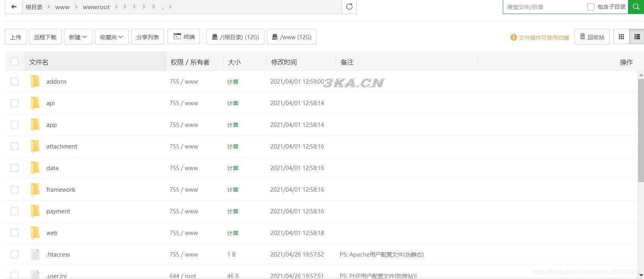This screenshot has height=279, width=644.
Task: Expand the 收藏夹 favorites dropdown
Action: pyautogui.click(x=112, y=37)
